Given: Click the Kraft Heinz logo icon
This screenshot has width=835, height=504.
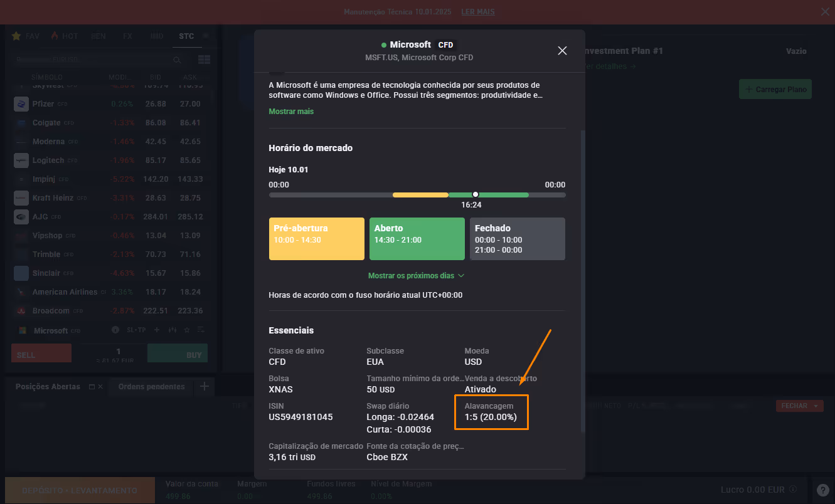Looking at the screenshot, I should coord(21,198).
